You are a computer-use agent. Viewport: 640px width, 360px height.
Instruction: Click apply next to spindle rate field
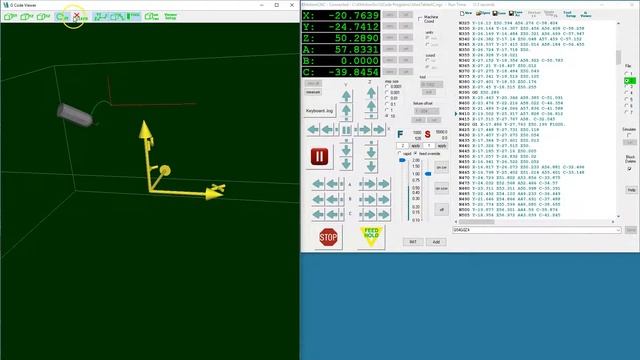(442, 146)
